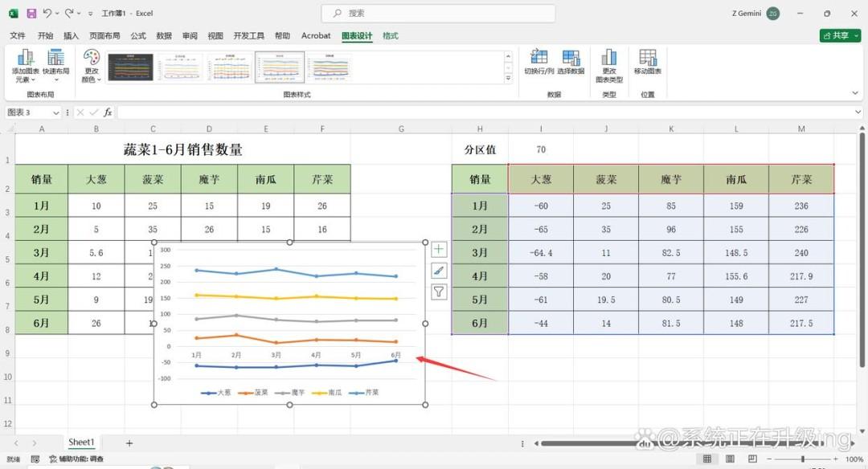Click the chart filters funnel button
Viewport: 868px width, 469px height.
tap(439, 292)
